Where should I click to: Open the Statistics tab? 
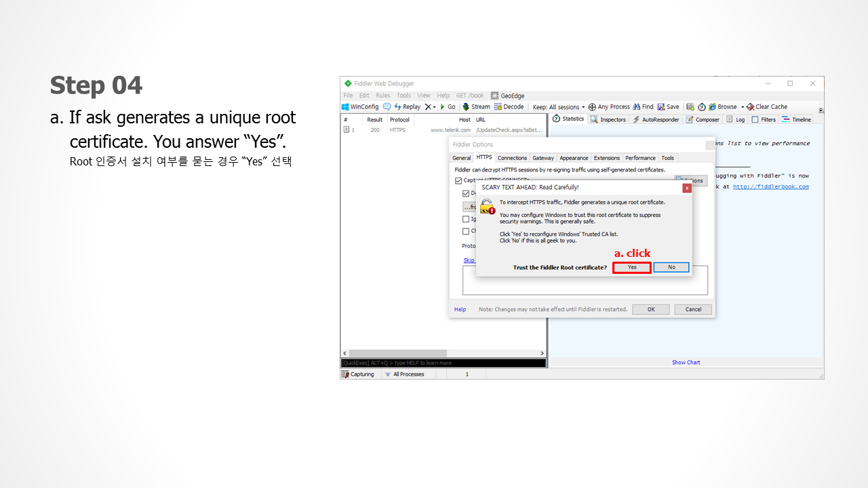pos(568,119)
